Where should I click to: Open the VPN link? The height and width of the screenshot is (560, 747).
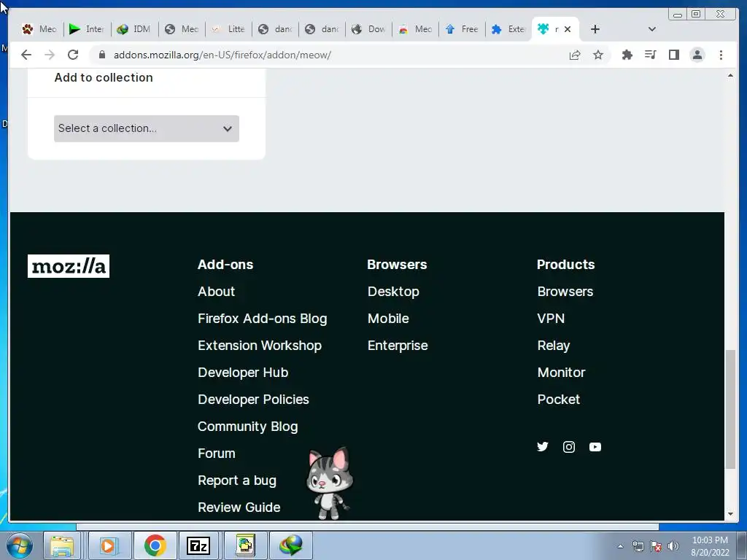pyautogui.click(x=551, y=319)
